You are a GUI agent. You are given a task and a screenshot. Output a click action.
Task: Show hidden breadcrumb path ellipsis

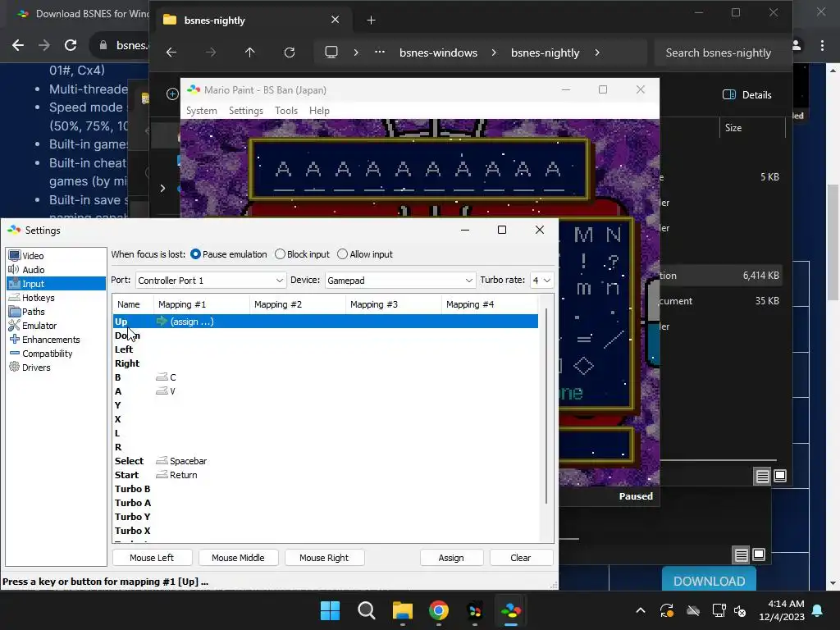tap(380, 52)
